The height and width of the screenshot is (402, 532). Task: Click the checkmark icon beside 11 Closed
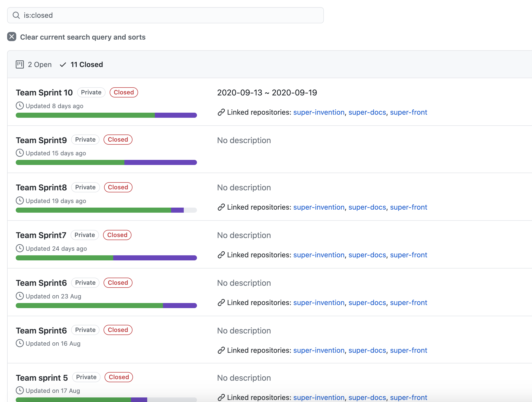[x=63, y=65]
